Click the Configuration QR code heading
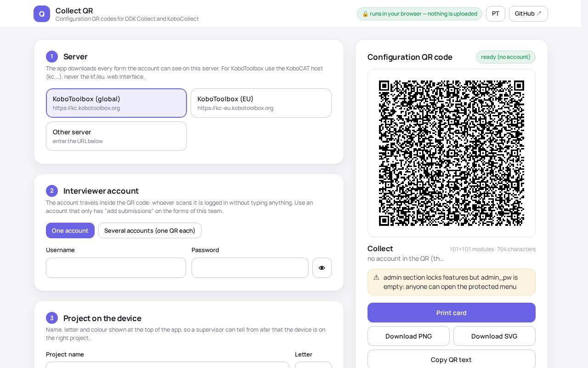Screen dimensions: 588x368 coord(410,57)
